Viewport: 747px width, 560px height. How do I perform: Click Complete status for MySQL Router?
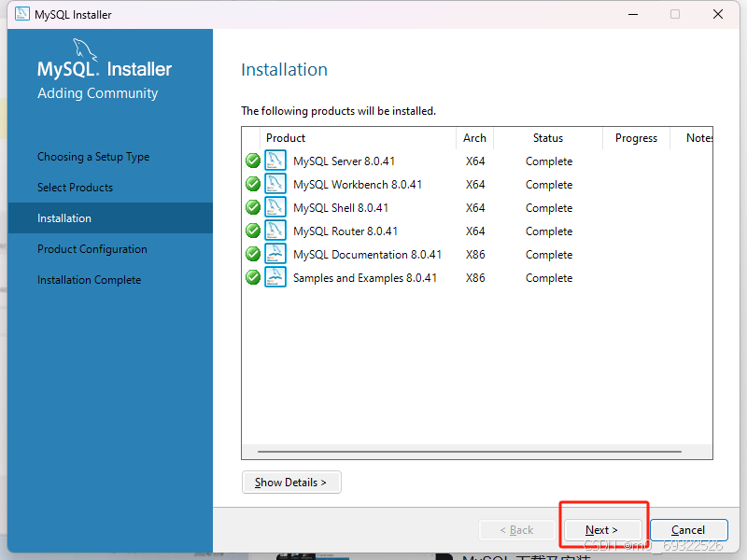pos(549,231)
